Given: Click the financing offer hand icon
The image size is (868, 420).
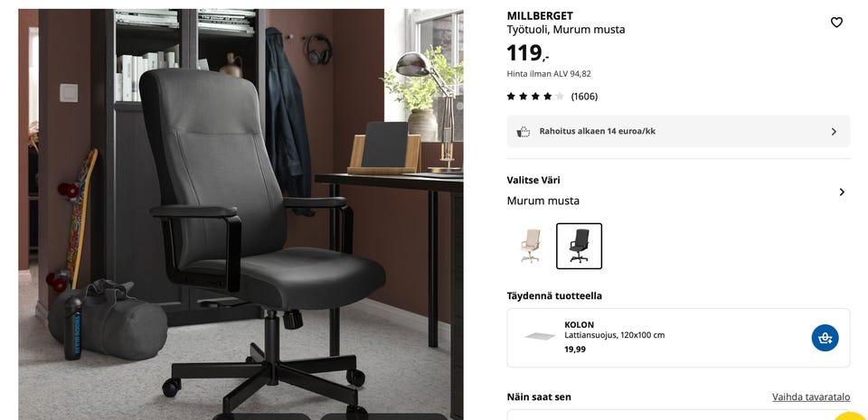Looking at the screenshot, I should [x=524, y=132].
